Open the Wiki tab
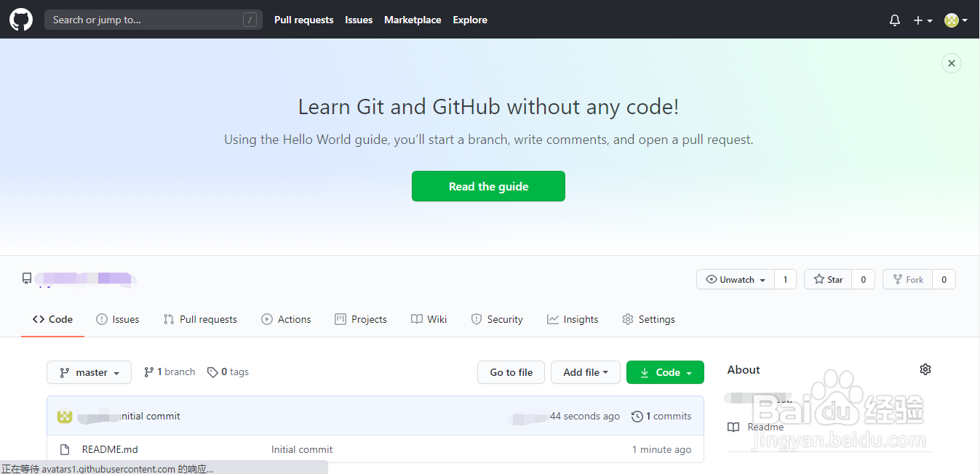 pyautogui.click(x=429, y=319)
